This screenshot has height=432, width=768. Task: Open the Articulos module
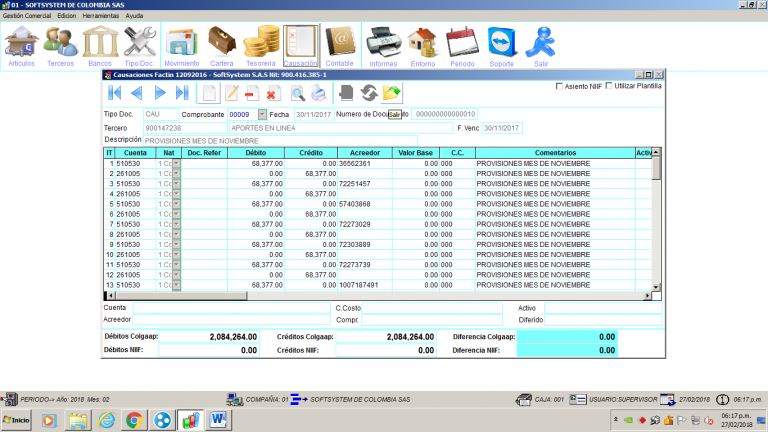tap(21, 47)
